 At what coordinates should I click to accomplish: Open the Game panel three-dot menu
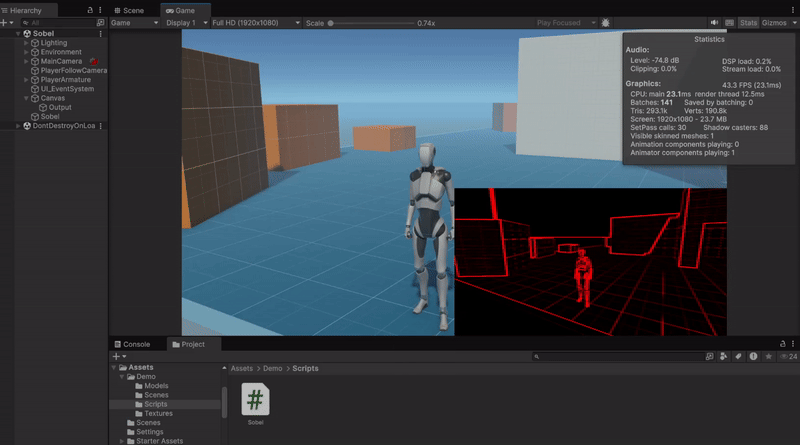792,10
